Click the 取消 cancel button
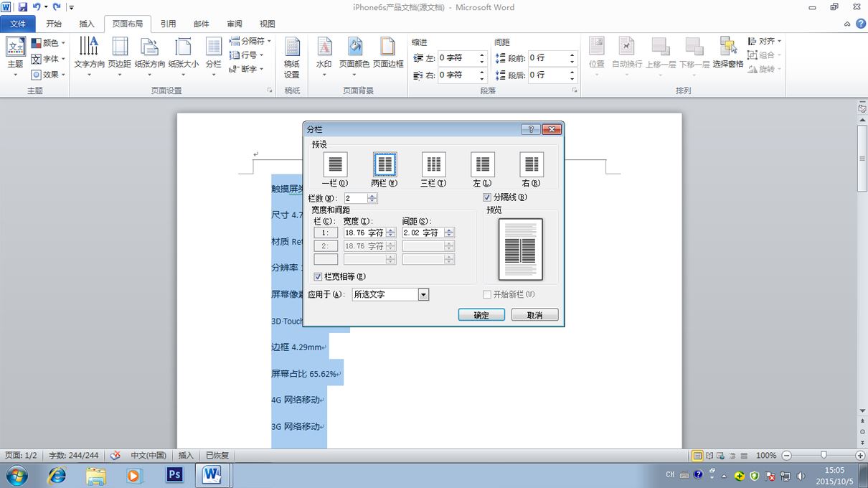Viewport: 868px width, 488px height. tap(535, 315)
